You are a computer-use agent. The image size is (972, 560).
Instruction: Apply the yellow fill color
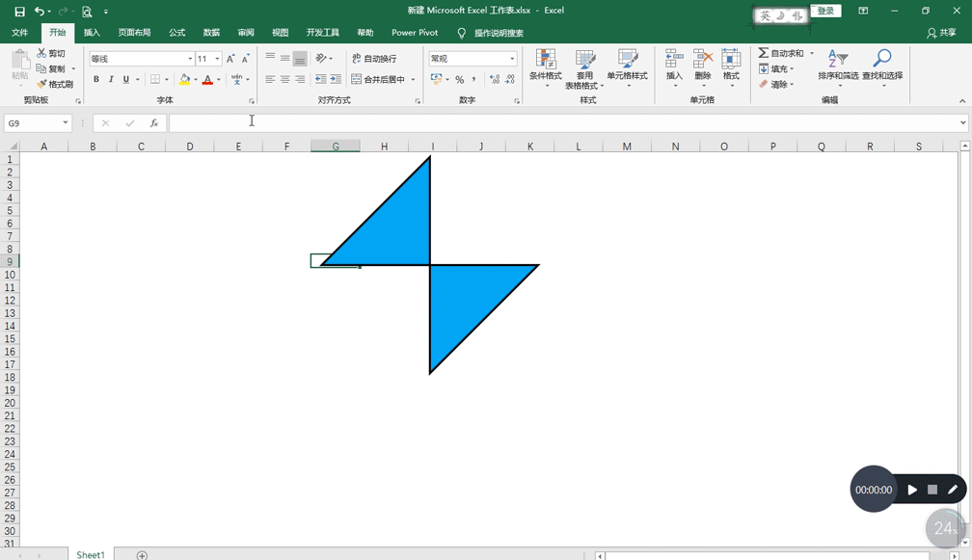coord(185,79)
